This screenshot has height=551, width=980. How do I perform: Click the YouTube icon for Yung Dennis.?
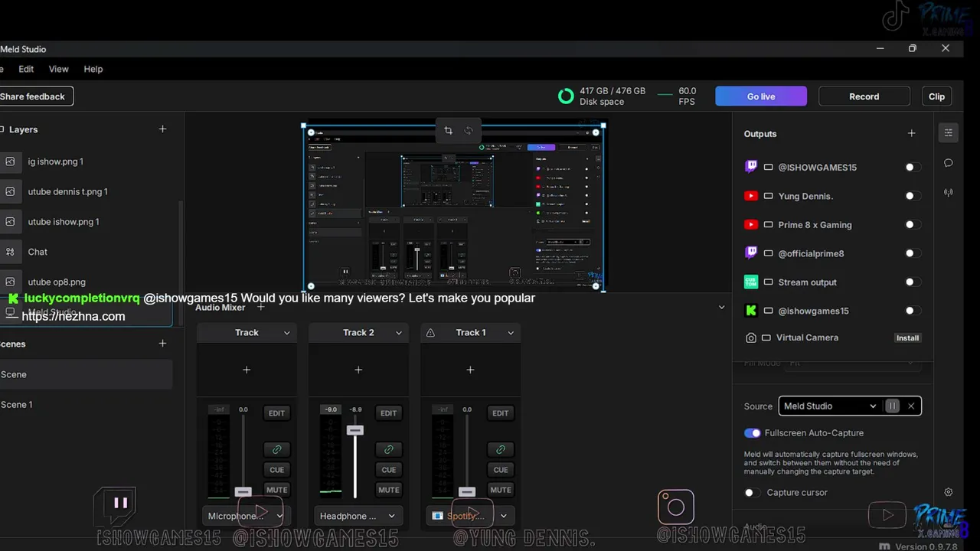click(751, 196)
